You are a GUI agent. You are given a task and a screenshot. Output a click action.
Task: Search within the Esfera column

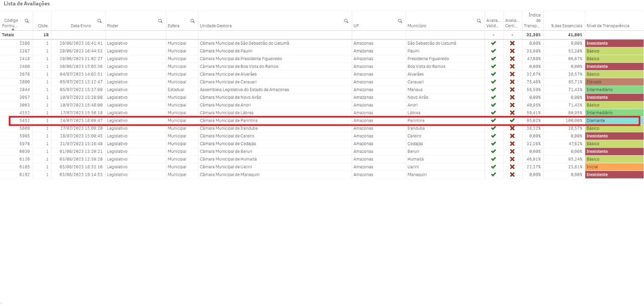pyautogui.click(x=193, y=21)
